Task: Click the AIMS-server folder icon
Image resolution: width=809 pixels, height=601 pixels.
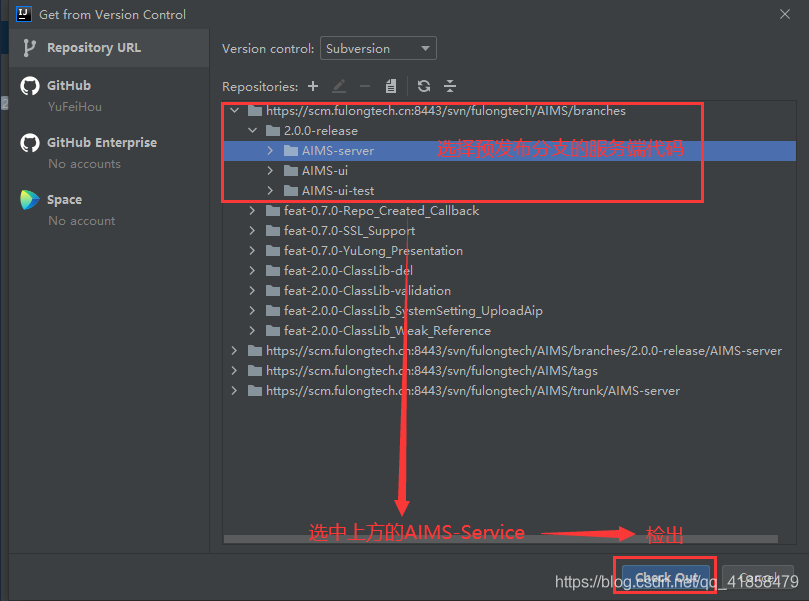Action: 291,151
